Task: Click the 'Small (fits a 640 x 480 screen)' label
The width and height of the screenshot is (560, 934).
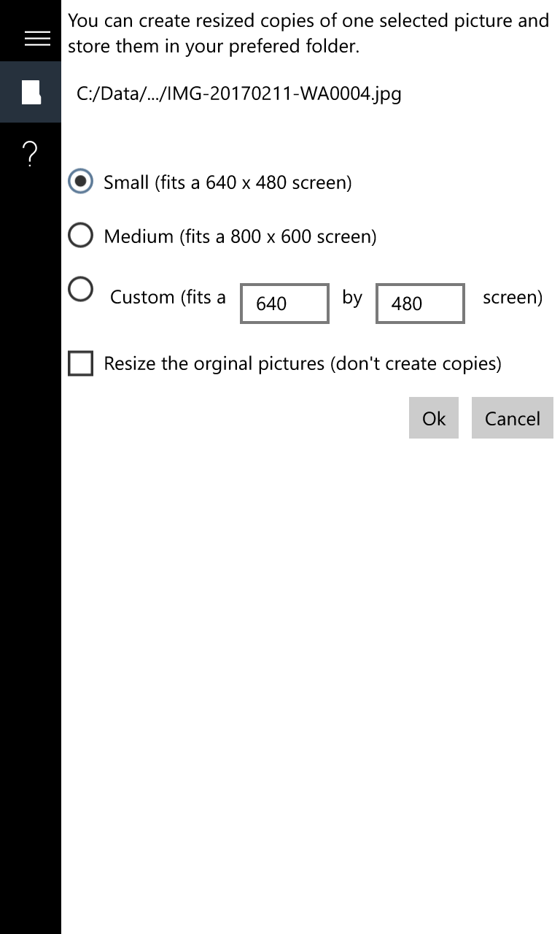Action: pyautogui.click(x=227, y=182)
